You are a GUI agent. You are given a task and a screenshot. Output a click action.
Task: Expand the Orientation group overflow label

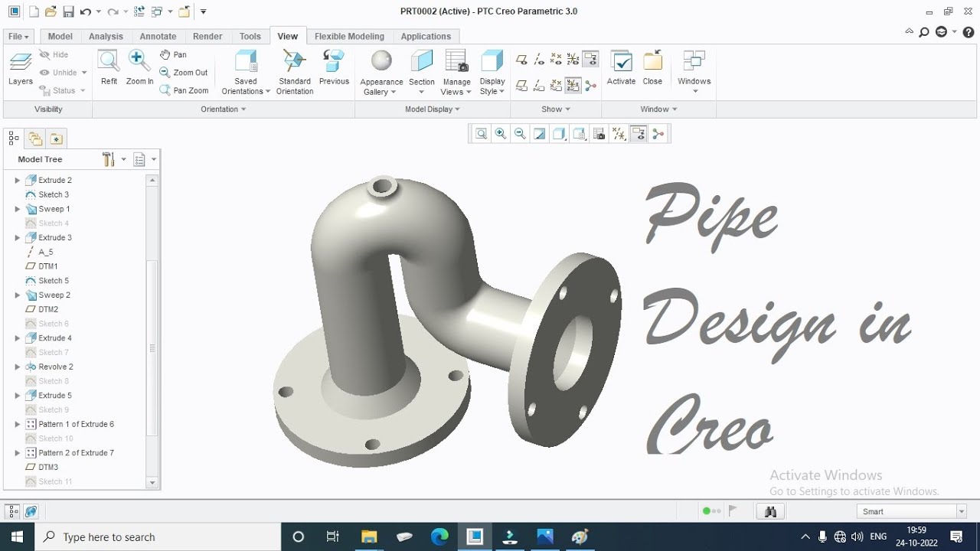[223, 109]
